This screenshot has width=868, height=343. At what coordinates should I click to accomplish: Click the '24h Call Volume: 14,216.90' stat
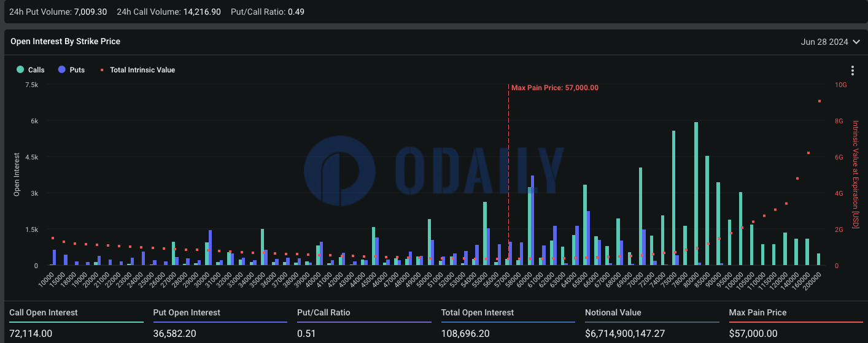[x=168, y=12]
